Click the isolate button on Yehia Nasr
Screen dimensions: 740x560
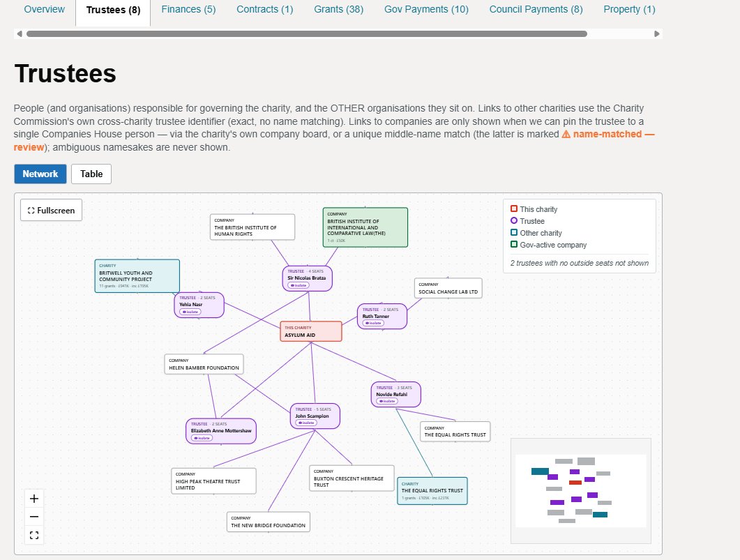coord(190,312)
